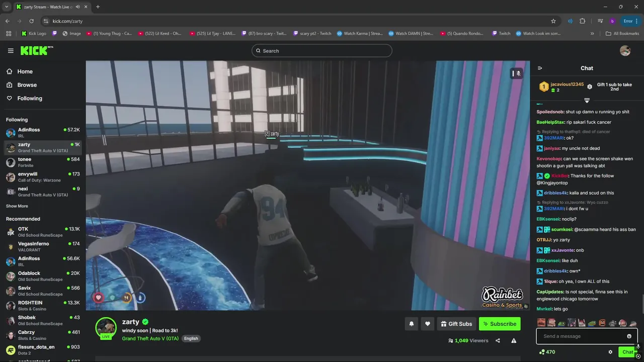Viewport: 644px width, 362px height.
Task: Open ROSHTEIN Slots & Casino channel
Action: coord(43,306)
